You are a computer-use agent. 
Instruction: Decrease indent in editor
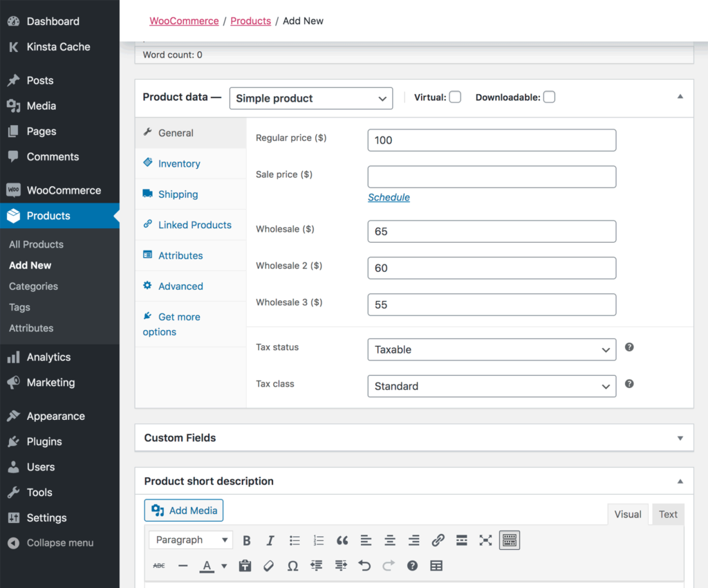click(x=317, y=565)
